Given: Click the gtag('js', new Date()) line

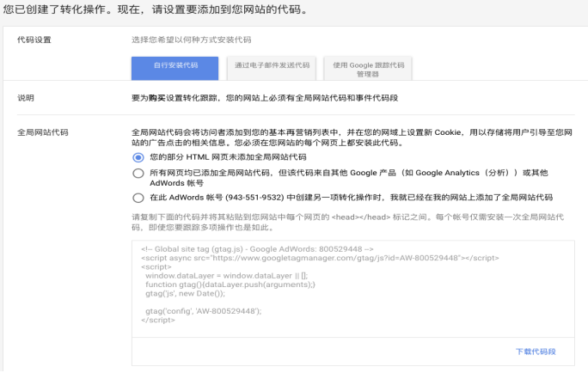Looking at the screenshot, I should coord(185,294).
